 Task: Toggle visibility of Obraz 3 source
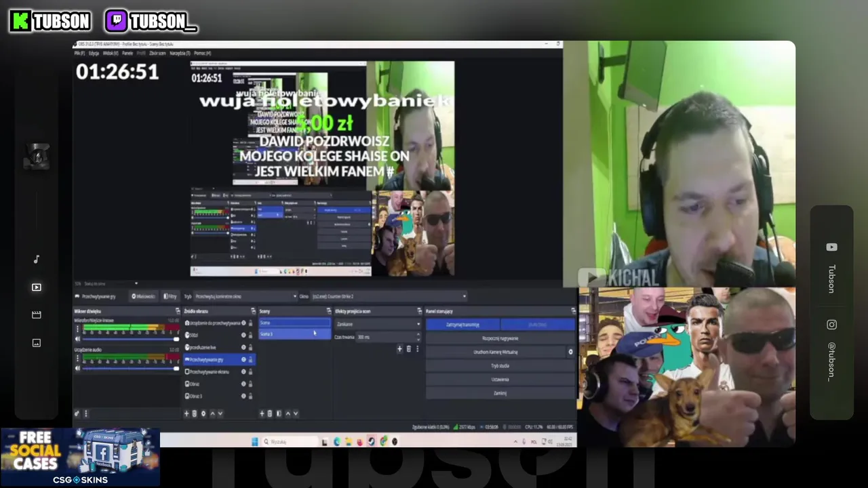pos(243,396)
